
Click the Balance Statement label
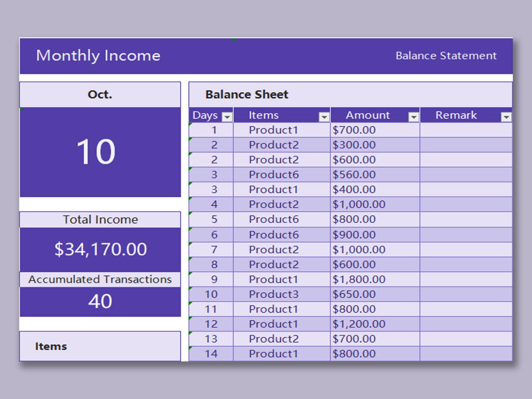[x=446, y=56]
